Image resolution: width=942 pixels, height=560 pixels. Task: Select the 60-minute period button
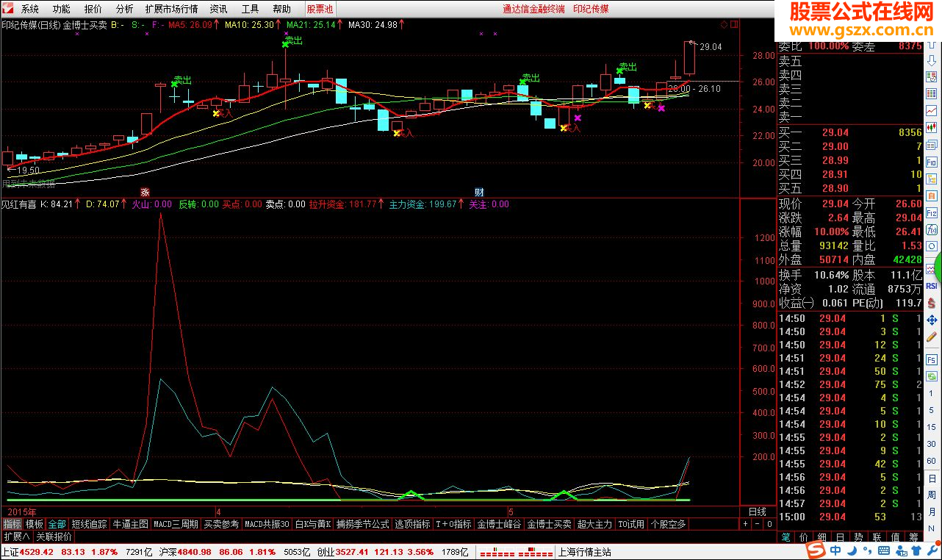point(932,462)
